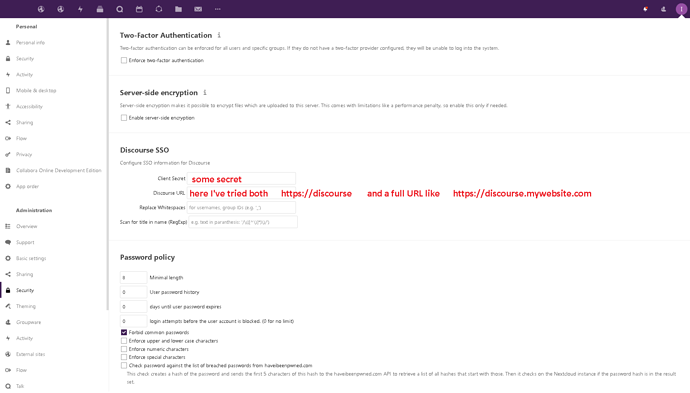Open the notifications icon with red dot
Viewport: 690px width, 393px height.
click(x=646, y=9)
